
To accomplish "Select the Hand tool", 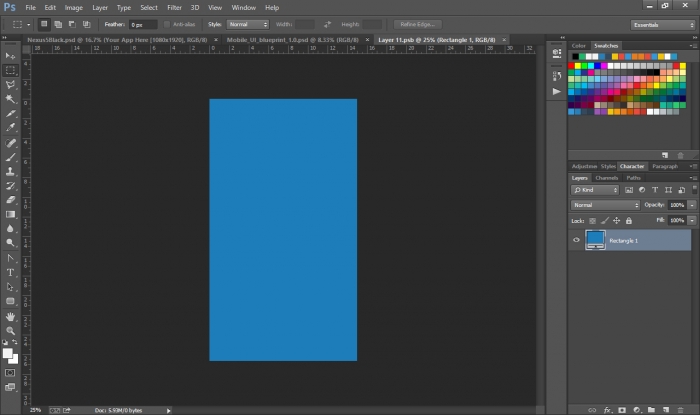I will click(10, 316).
